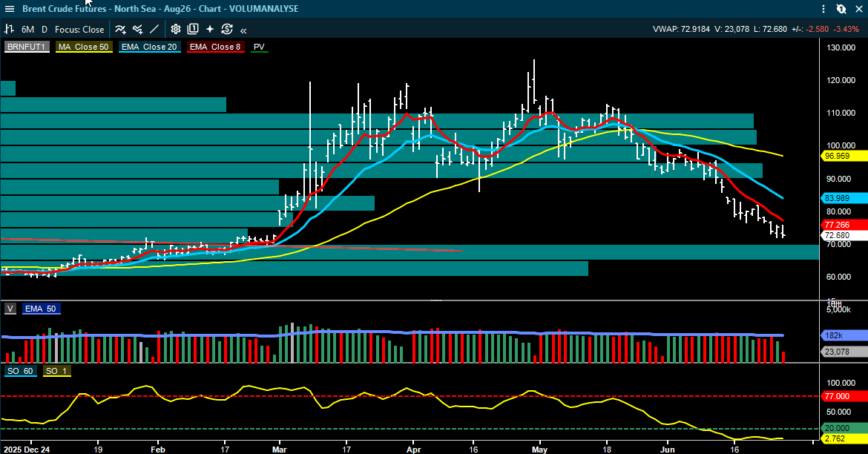Select the PV price-volume legend

[259, 47]
